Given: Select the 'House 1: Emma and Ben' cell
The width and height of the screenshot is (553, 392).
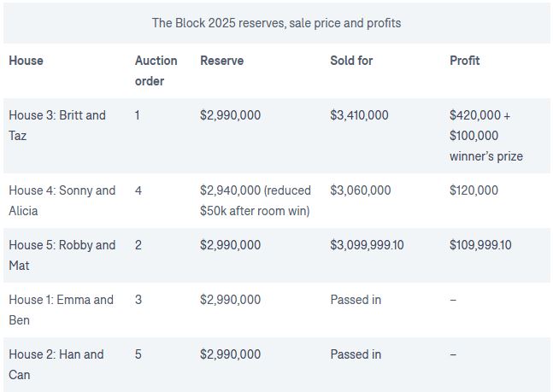Looking at the screenshot, I should click(x=61, y=310).
